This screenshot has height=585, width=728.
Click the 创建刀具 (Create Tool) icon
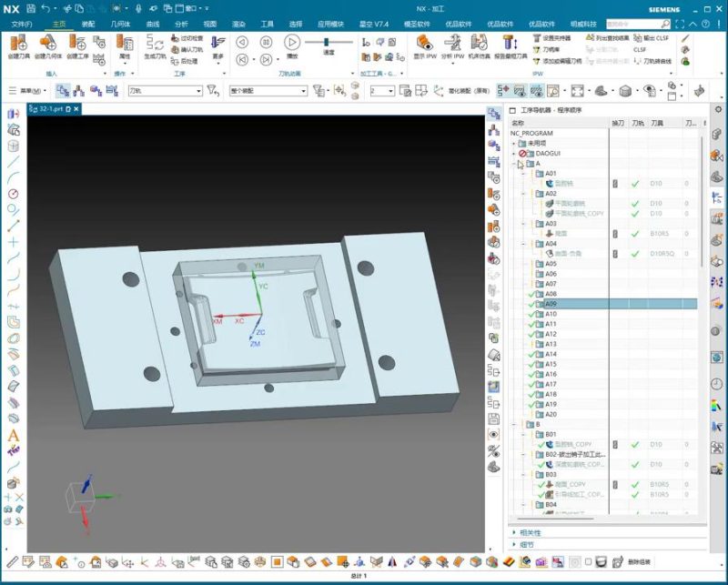pyautogui.click(x=19, y=44)
